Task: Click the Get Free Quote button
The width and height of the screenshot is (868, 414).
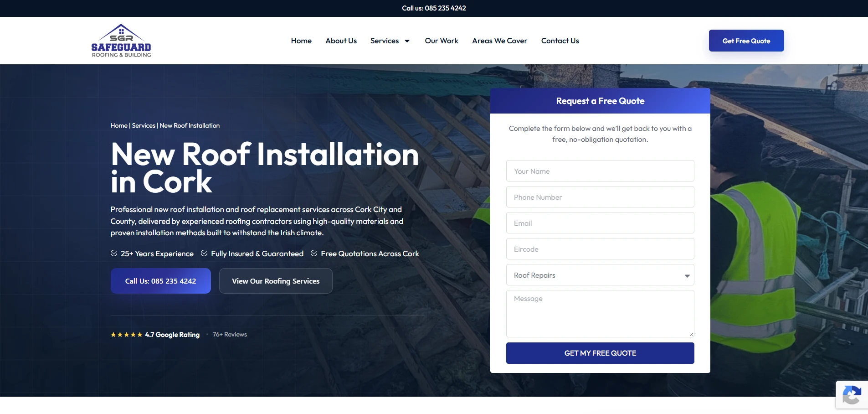Action: coord(746,41)
